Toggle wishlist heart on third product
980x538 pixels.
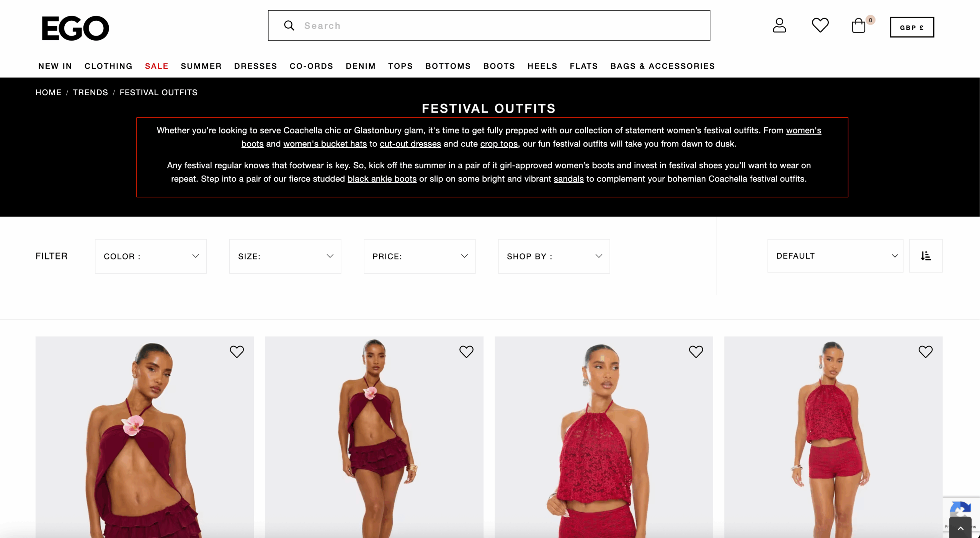[x=696, y=352]
